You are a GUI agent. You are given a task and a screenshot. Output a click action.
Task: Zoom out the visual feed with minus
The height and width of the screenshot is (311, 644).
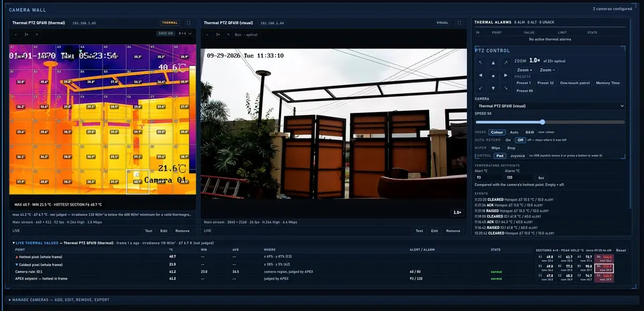point(207,34)
